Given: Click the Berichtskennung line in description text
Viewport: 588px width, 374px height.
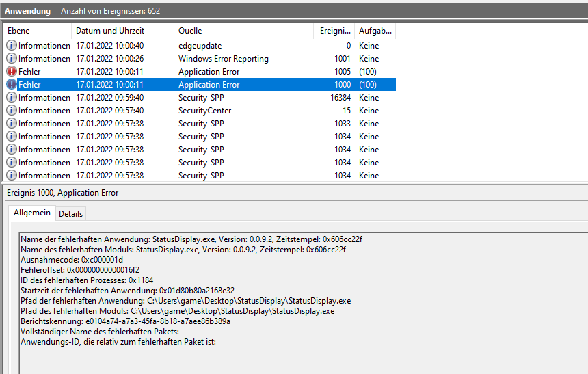Looking at the screenshot, I should [125, 321].
